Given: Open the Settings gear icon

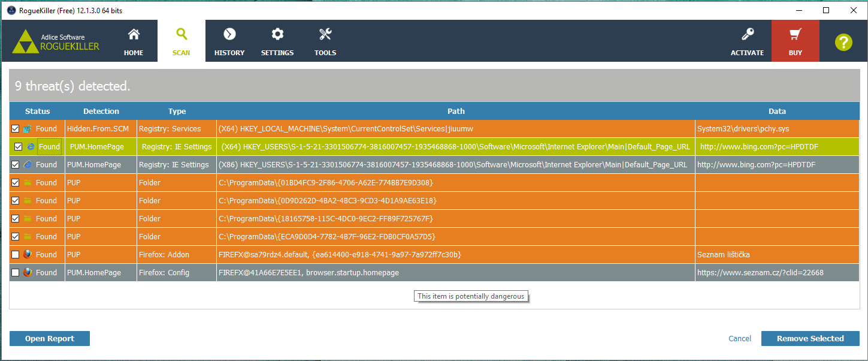Looking at the screenshot, I should (277, 34).
